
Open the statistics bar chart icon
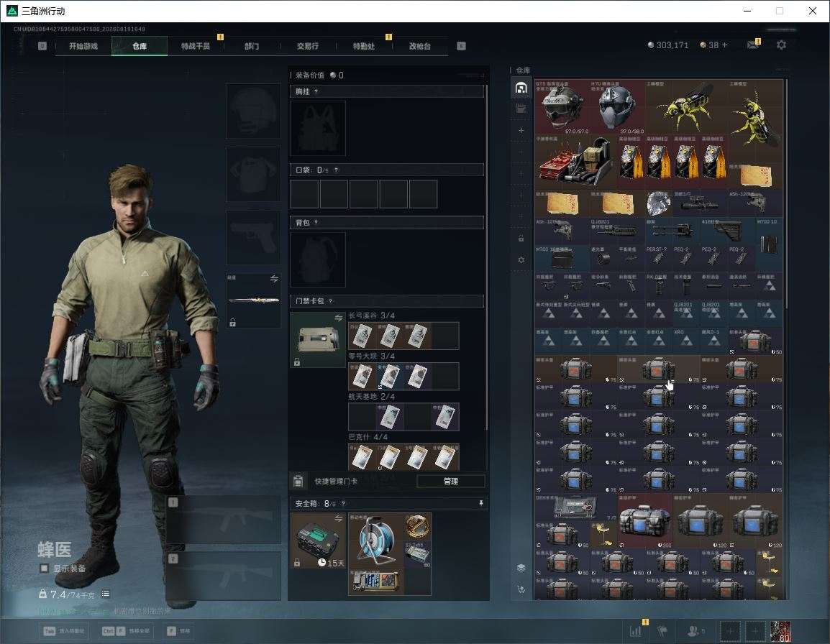(635, 631)
